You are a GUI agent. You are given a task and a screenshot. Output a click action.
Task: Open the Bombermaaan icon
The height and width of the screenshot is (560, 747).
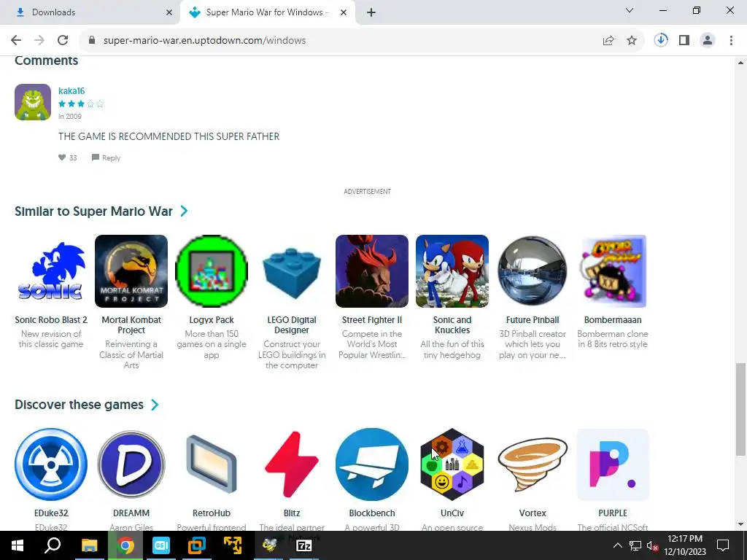pyautogui.click(x=613, y=271)
